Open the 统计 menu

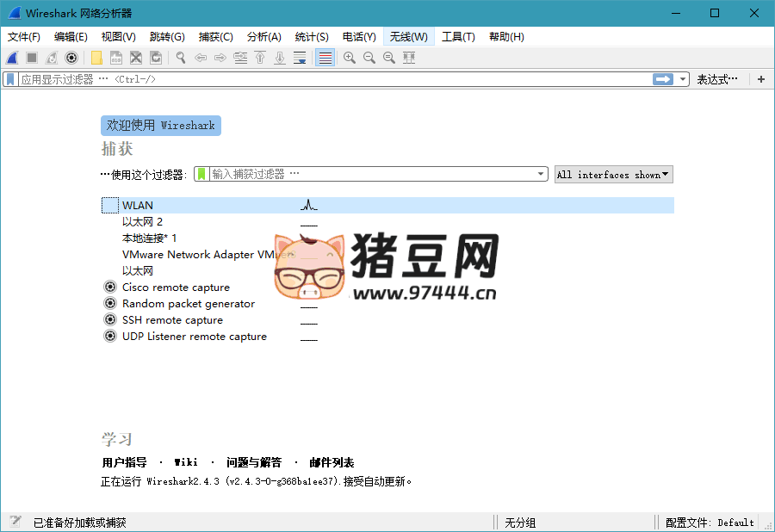312,36
